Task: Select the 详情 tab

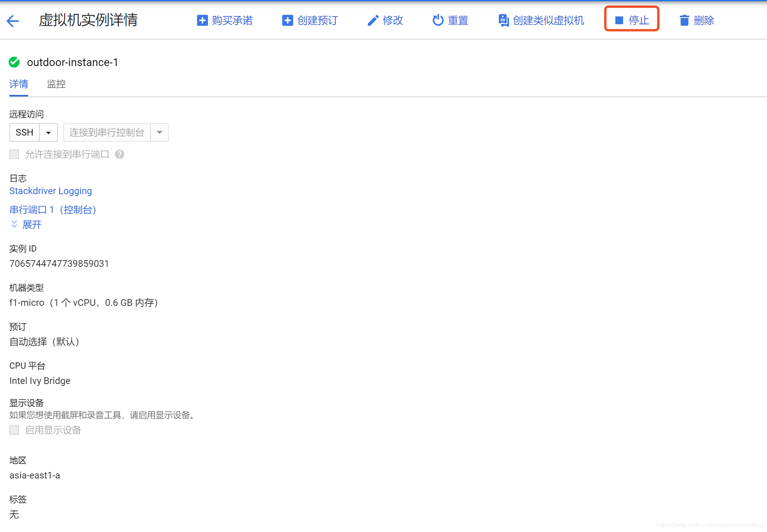Action: (19, 84)
